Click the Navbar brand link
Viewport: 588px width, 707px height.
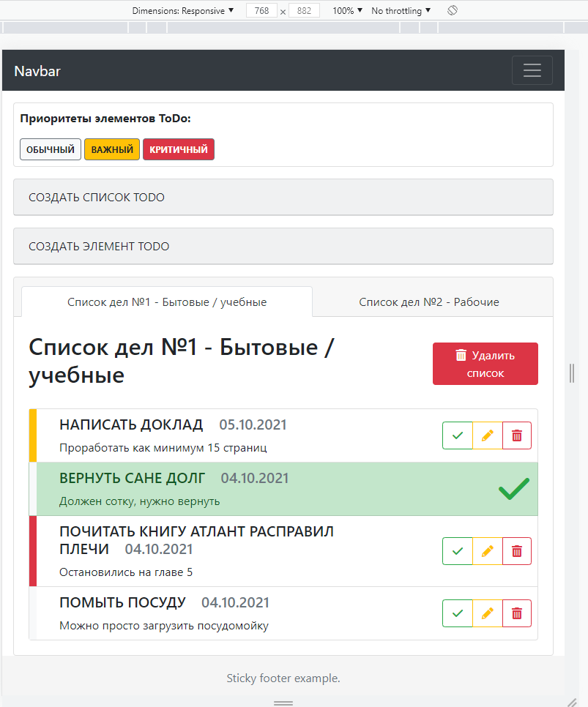[37, 71]
